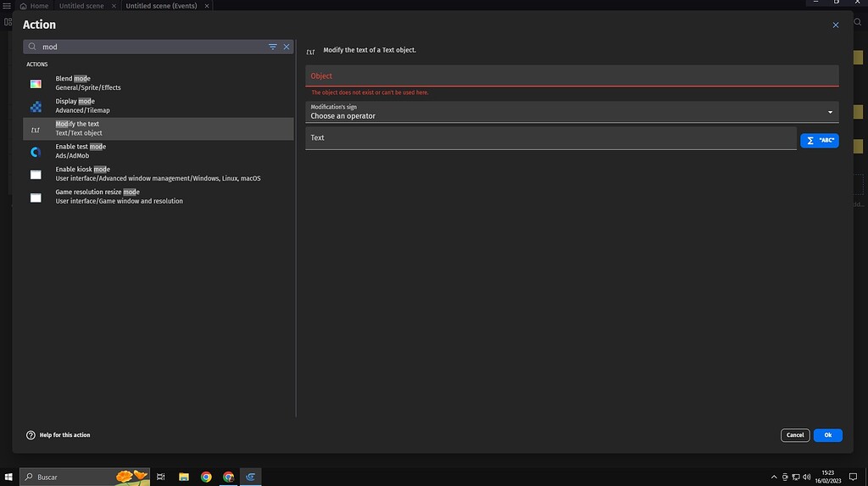The width and height of the screenshot is (868, 486).
Task: Click the magnifier icon in search box
Action: [32, 47]
